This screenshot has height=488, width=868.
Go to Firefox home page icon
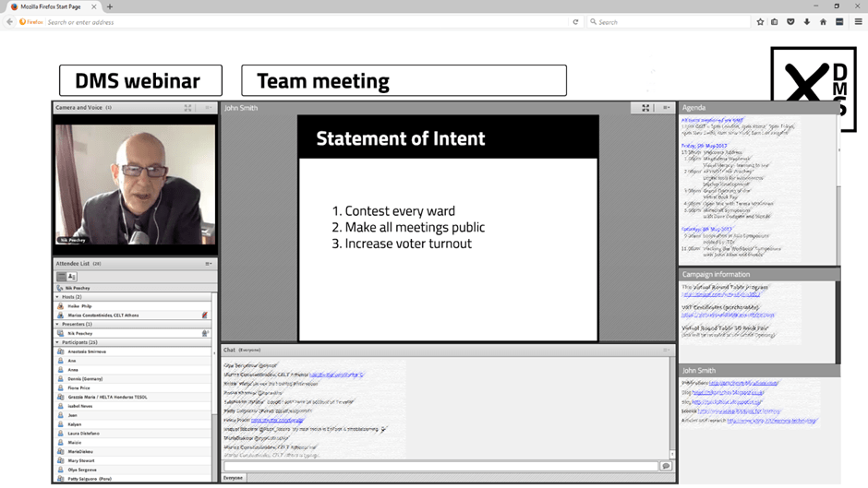coord(823,22)
